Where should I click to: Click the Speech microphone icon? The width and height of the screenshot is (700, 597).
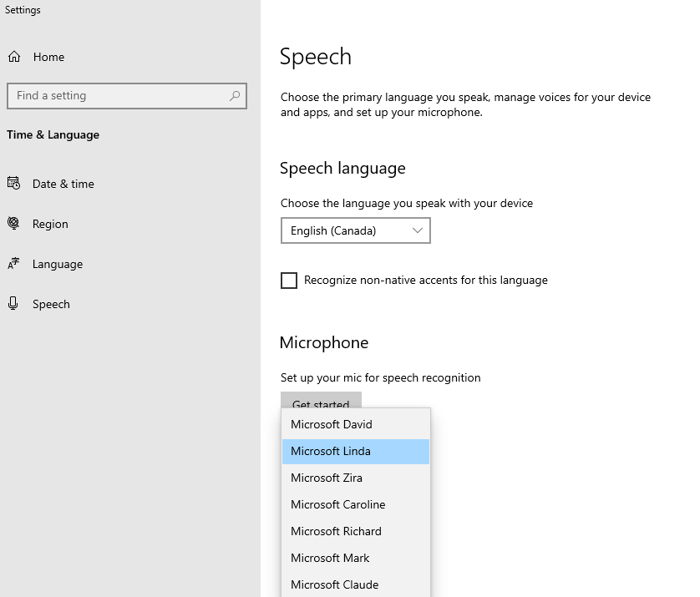click(x=13, y=304)
